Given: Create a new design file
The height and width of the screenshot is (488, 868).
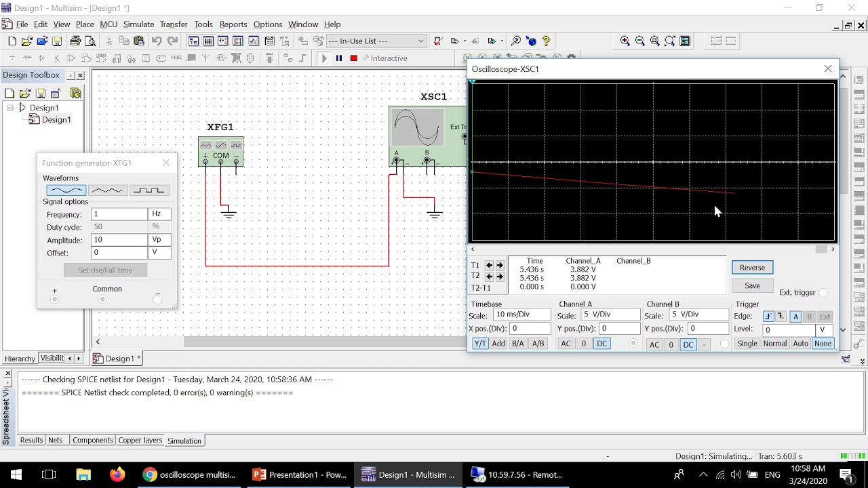Looking at the screenshot, I should coord(12,41).
